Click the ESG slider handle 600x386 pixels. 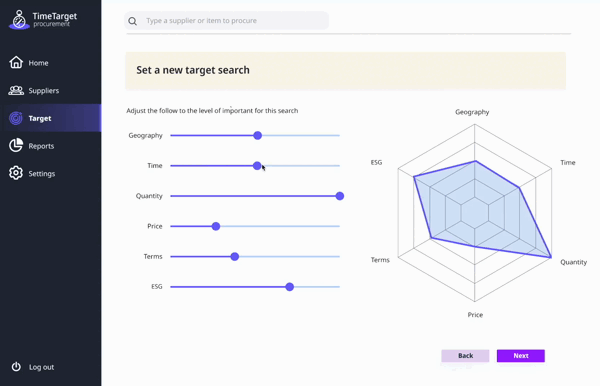(290, 287)
